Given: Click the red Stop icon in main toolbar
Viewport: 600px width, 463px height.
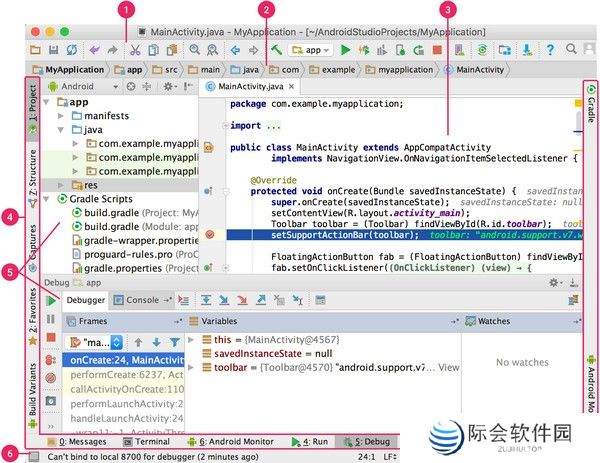Looking at the screenshot, I should (x=437, y=50).
